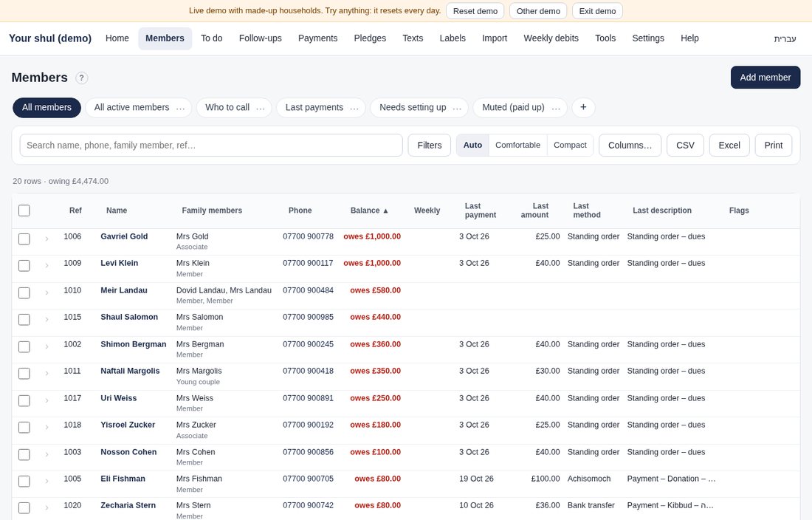Print the members list
The image size is (812, 520).
pyautogui.click(x=773, y=145)
